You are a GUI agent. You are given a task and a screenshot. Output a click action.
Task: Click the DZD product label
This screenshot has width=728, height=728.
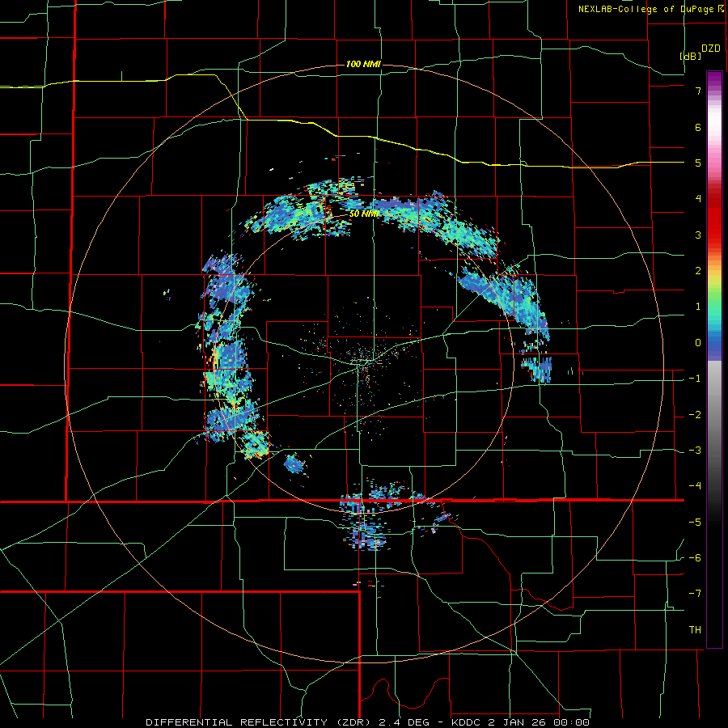[x=711, y=49]
